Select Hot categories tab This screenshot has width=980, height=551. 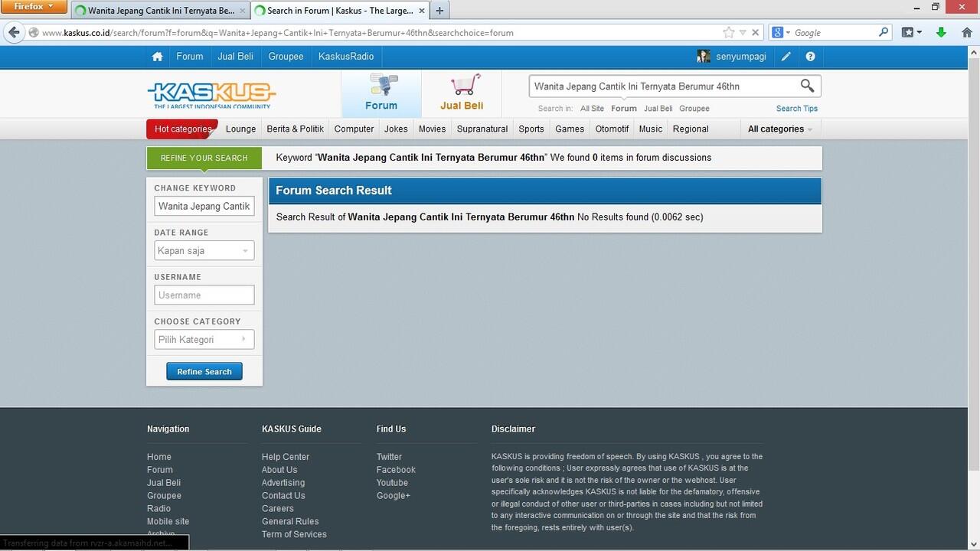[x=182, y=129]
